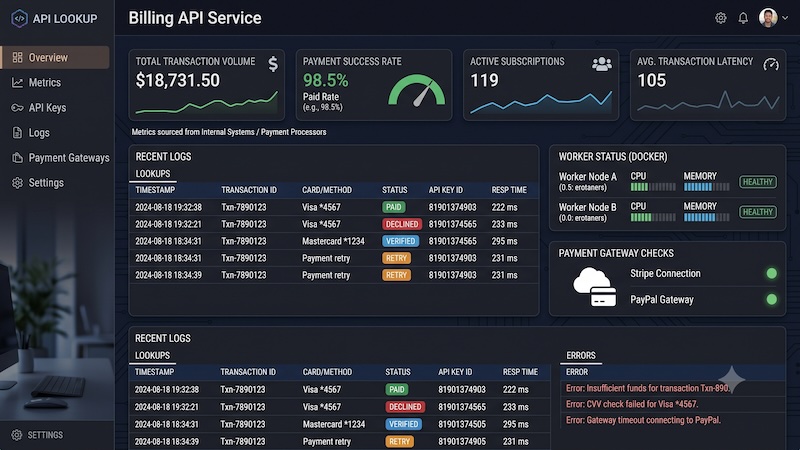Click the user profile avatar

coord(768,18)
